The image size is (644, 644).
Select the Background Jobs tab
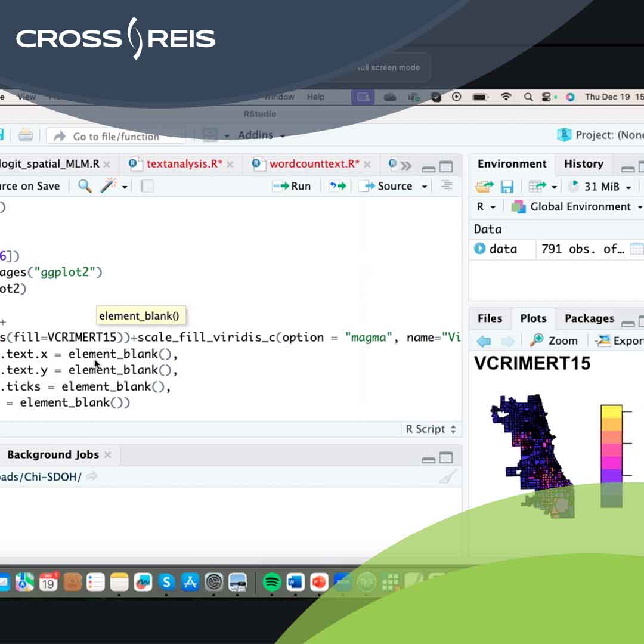point(53,454)
